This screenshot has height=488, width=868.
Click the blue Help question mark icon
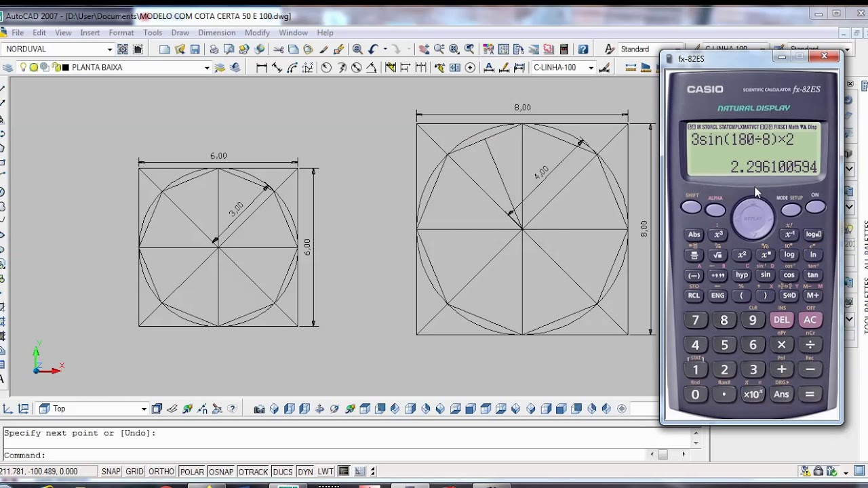pos(583,49)
